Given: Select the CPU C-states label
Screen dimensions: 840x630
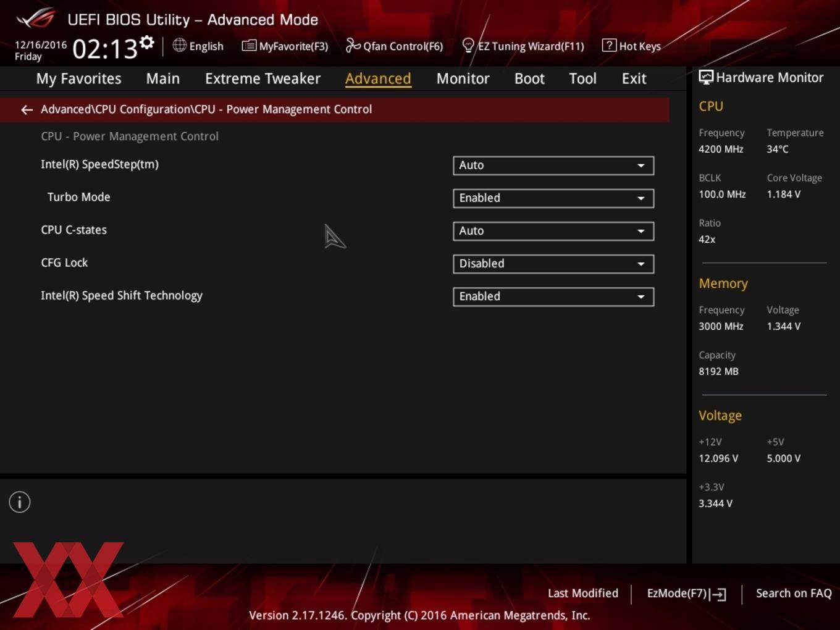Looking at the screenshot, I should [x=73, y=230].
